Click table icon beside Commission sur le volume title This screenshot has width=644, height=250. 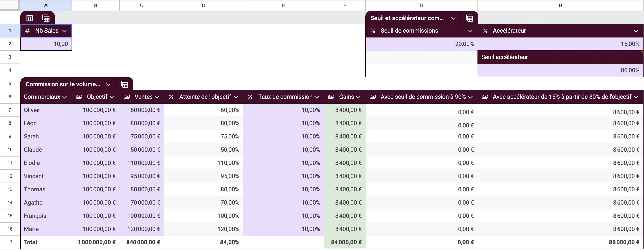coord(125,84)
